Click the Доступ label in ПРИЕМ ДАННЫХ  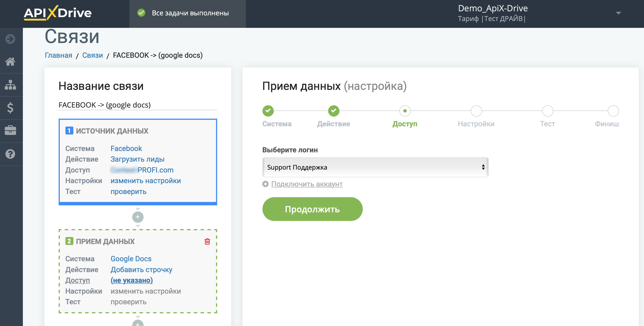tap(78, 280)
